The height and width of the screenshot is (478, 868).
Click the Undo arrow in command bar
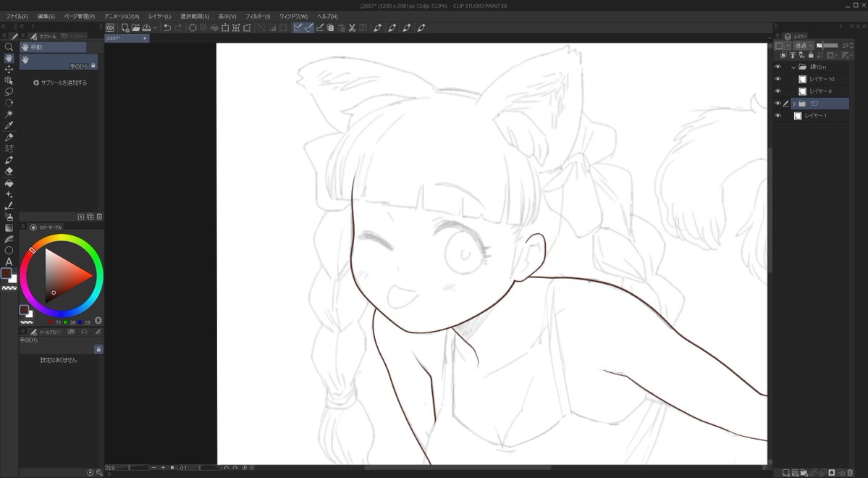pos(167,28)
